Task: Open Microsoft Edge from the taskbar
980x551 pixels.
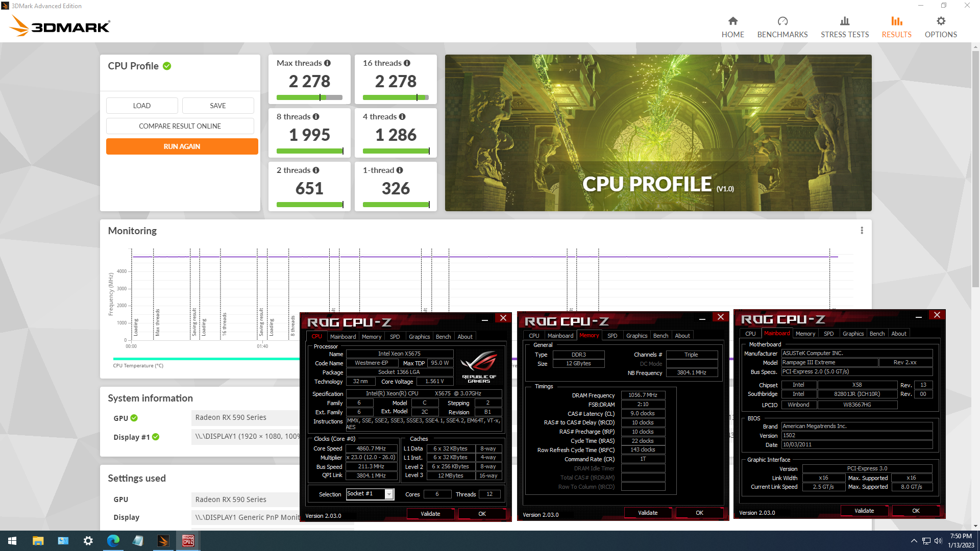Action: [x=113, y=541]
